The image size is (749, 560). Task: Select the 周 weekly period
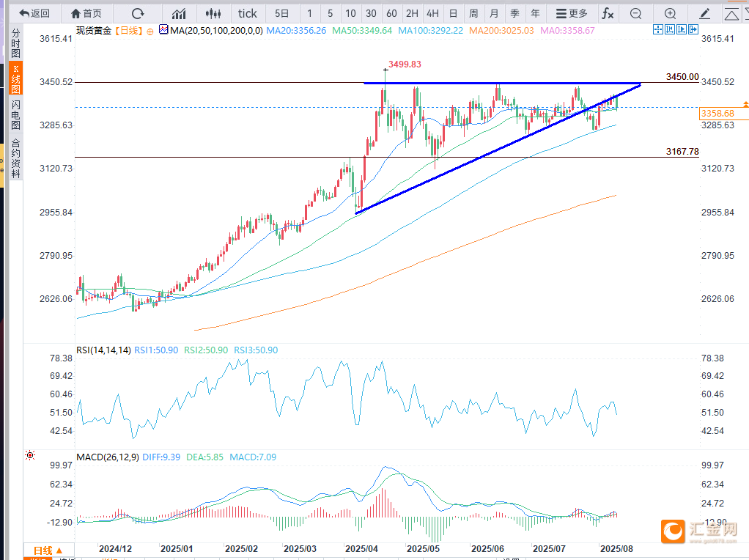pos(474,13)
